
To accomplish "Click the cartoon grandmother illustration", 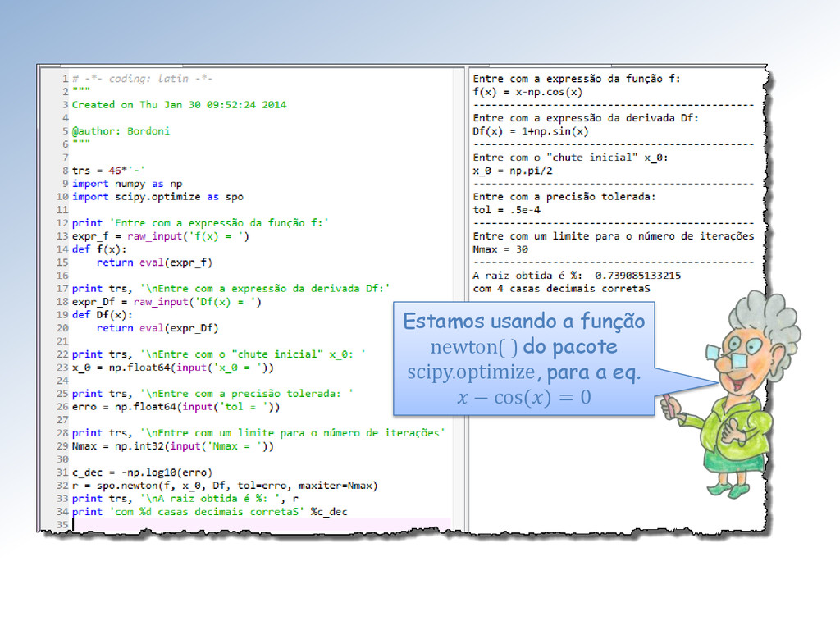I will 731,395.
